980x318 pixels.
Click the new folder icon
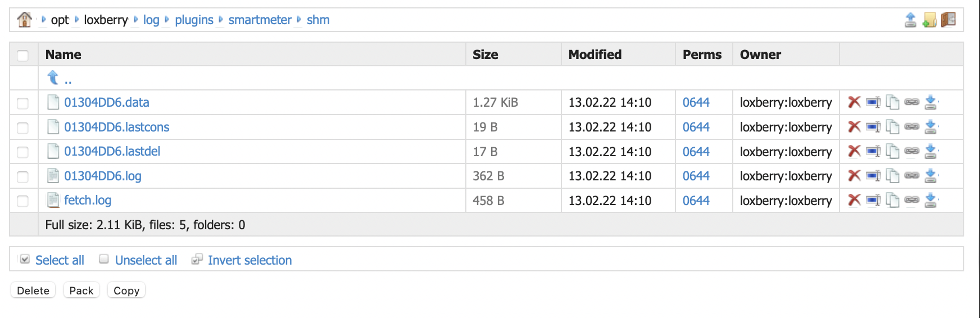click(x=929, y=20)
